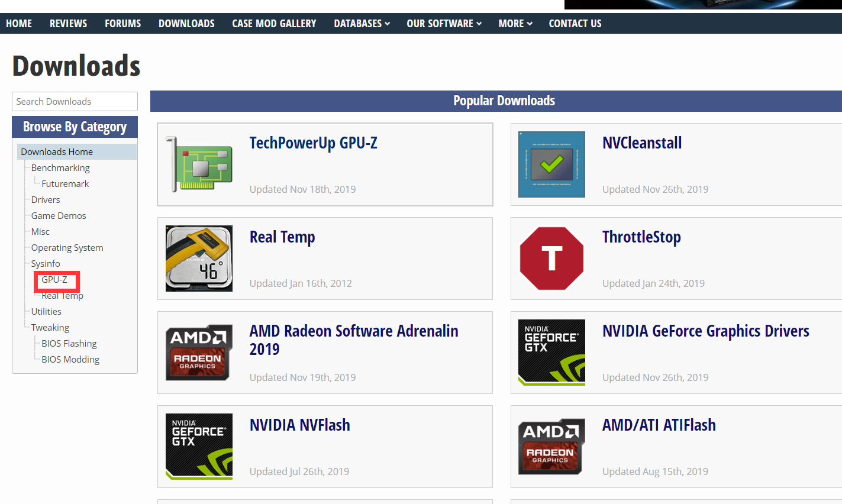Click the Downloads page heading
The image size is (842, 504).
coord(76,66)
